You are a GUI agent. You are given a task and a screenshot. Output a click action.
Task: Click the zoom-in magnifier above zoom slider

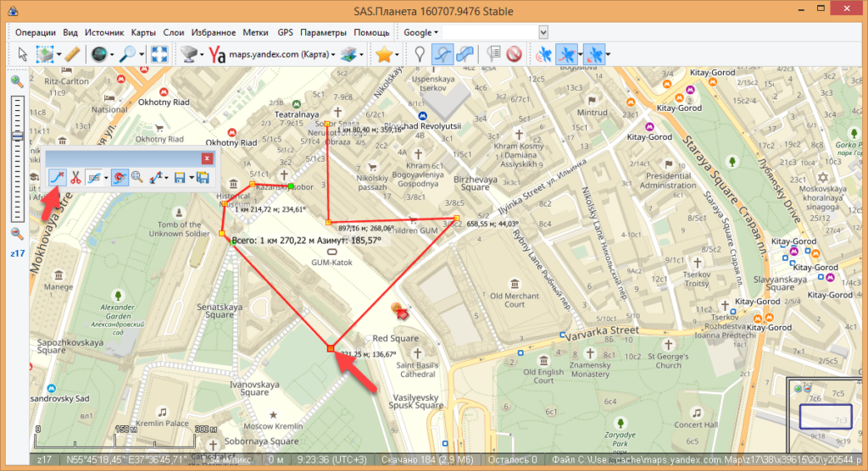click(x=16, y=81)
